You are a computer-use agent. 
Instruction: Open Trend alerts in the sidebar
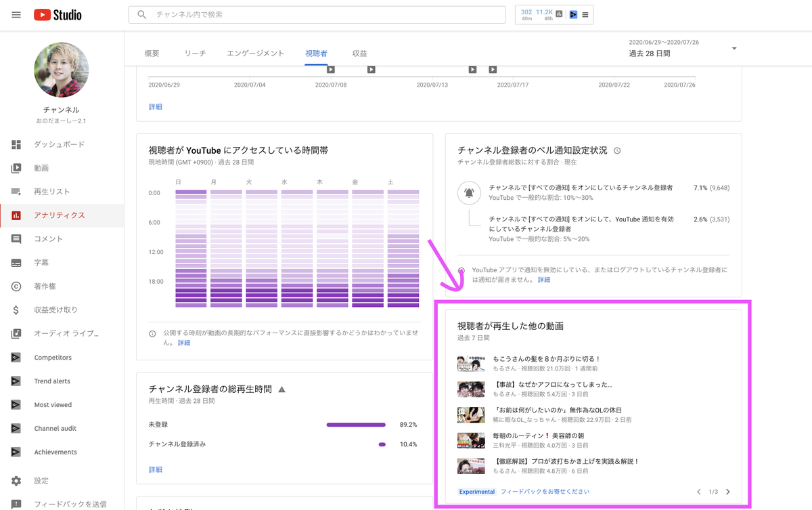(x=62, y=381)
